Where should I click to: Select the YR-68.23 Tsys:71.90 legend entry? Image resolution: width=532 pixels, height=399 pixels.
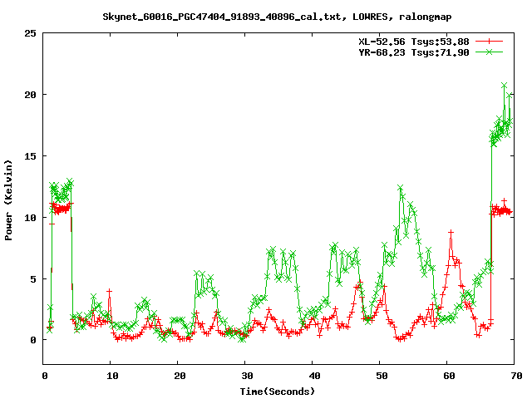(414, 52)
